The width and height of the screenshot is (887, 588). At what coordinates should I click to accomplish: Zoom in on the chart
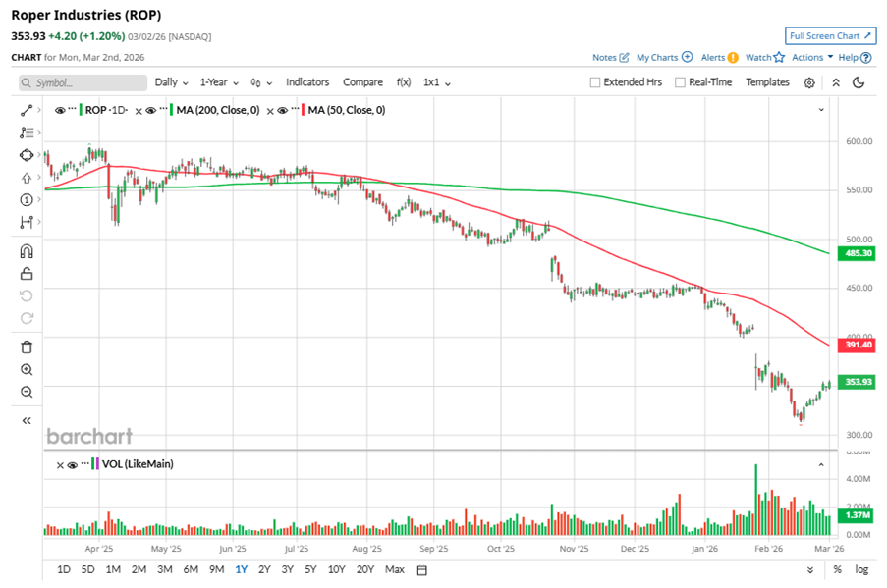click(26, 370)
